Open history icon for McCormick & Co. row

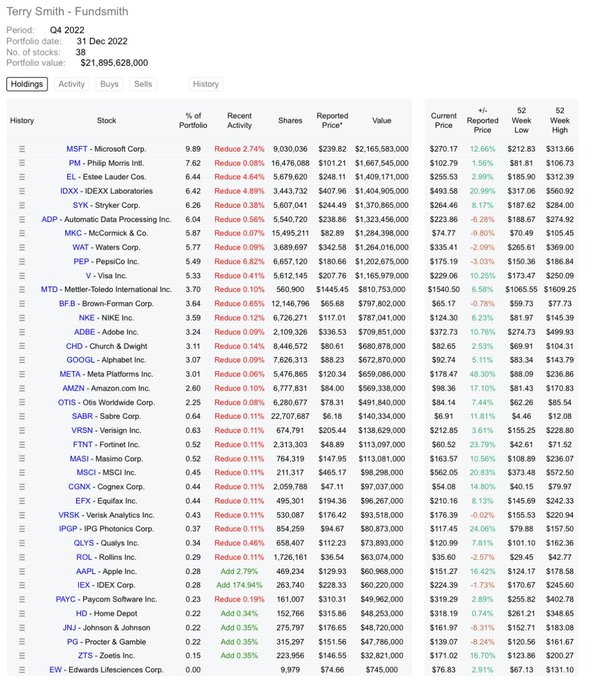(x=22, y=233)
